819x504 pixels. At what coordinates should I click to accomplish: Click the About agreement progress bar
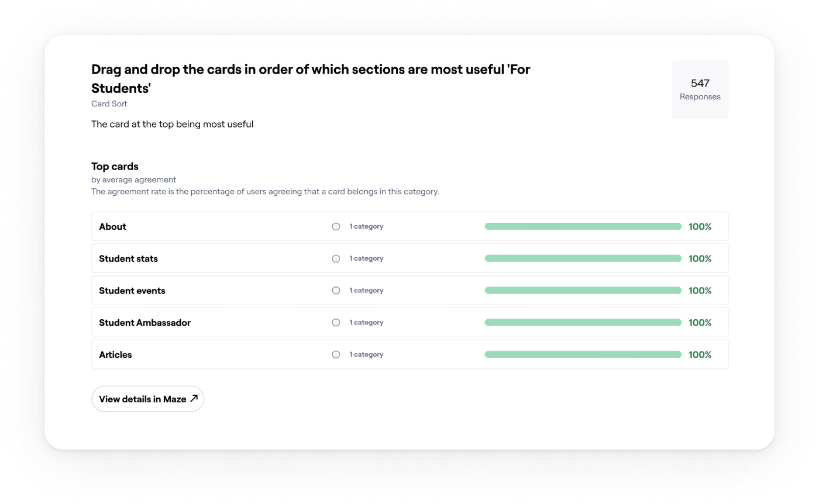(x=583, y=226)
